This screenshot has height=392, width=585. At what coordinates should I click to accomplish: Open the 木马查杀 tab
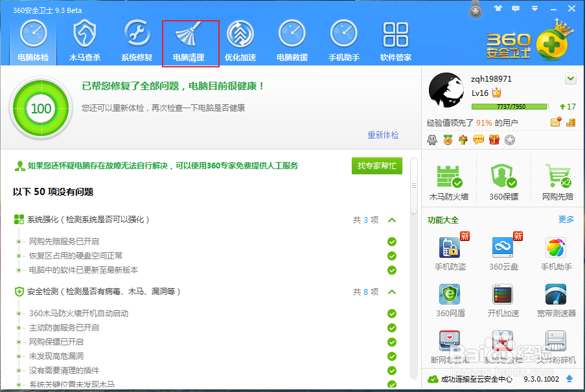click(x=85, y=41)
